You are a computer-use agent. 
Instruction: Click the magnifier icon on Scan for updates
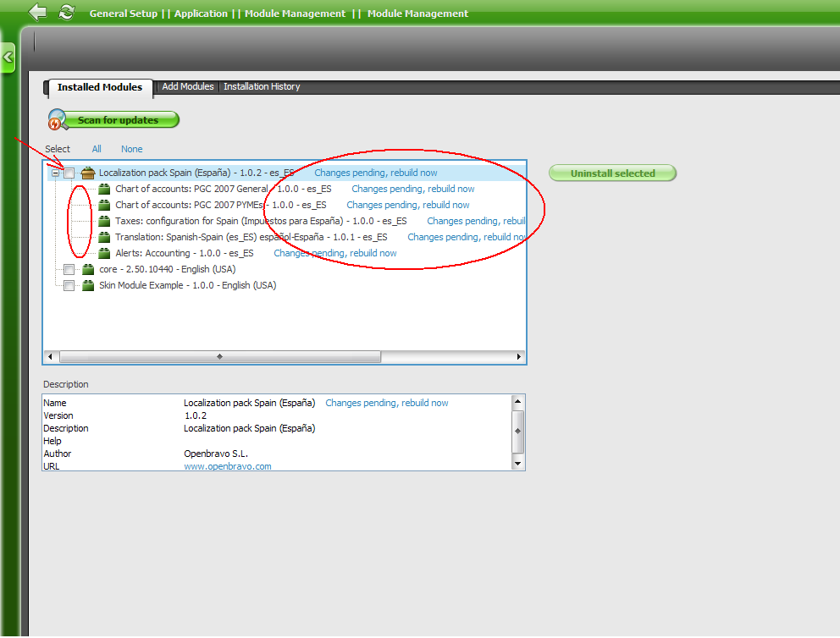click(x=57, y=119)
